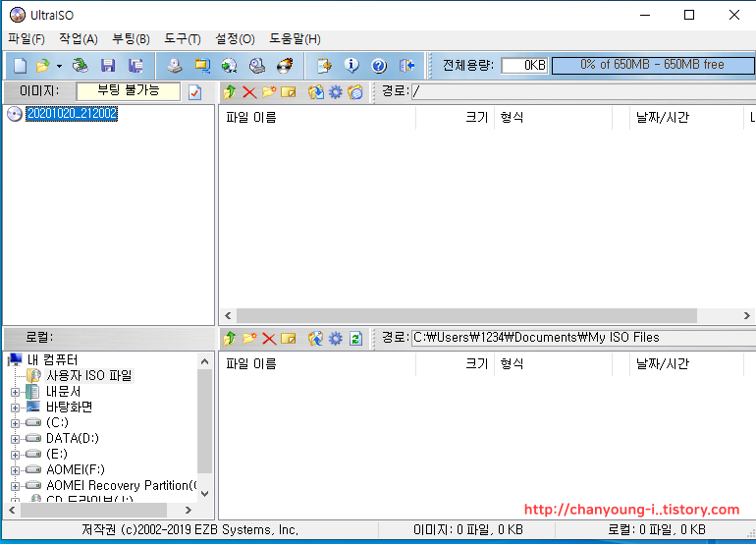Click the image properties checkmark document icon
756x544 pixels.
point(194,92)
